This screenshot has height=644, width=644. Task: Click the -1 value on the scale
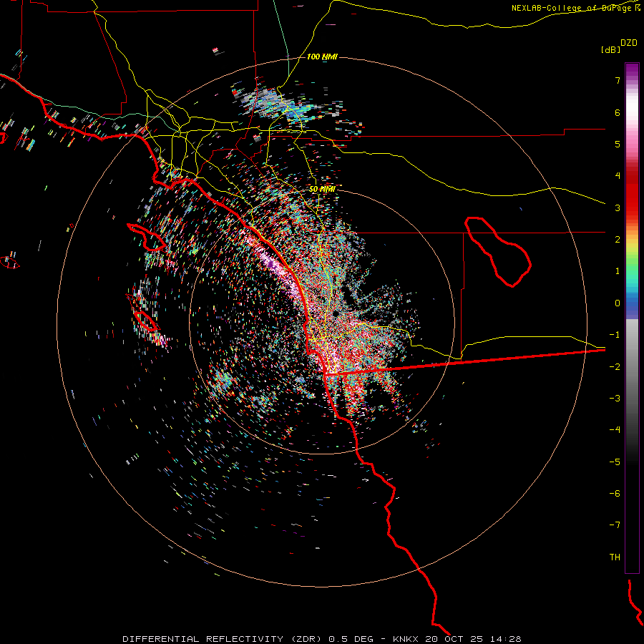(615, 335)
